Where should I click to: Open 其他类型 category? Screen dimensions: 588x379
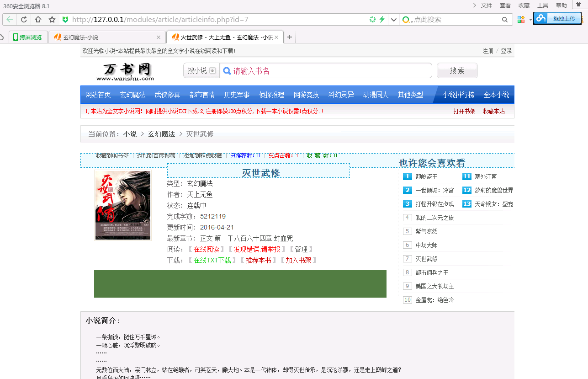[411, 95]
